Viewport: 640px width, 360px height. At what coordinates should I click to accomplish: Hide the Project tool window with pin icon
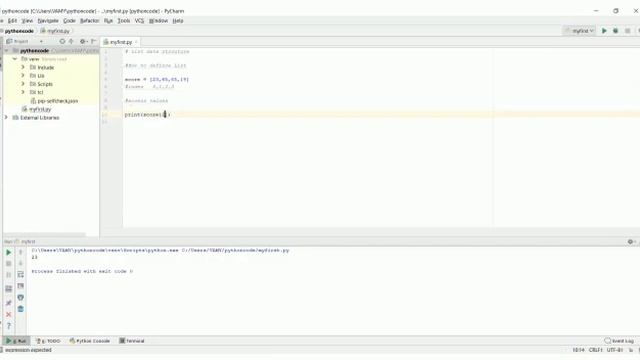pyautogui.click(x=93, y=41)
